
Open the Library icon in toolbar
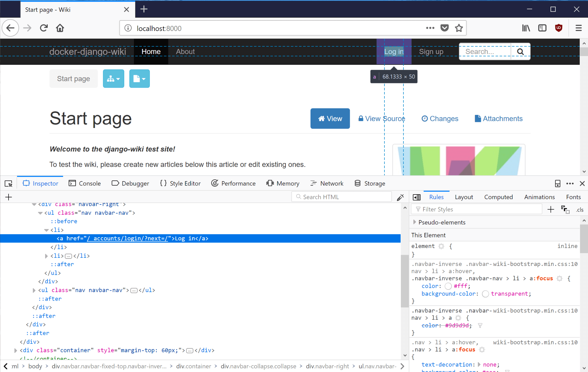(526, 28)
